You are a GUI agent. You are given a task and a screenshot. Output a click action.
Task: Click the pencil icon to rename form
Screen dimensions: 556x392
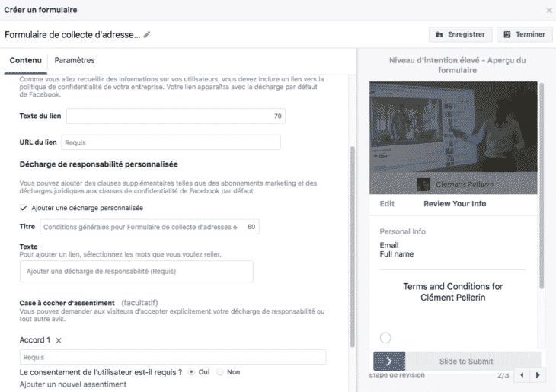pos(147,35)
